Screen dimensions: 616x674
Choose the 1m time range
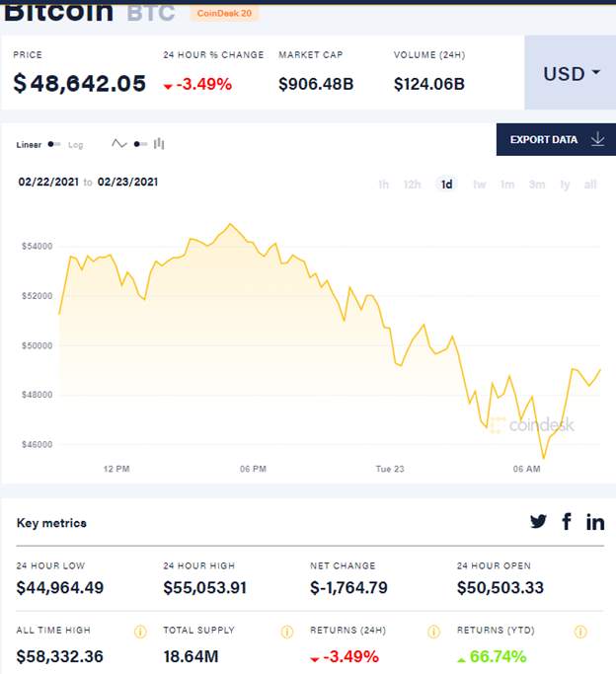[507, 185]
